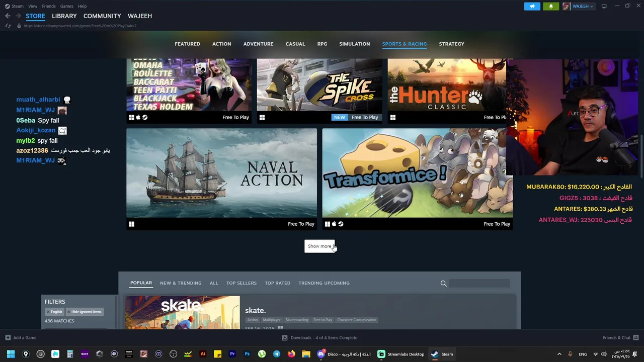Select the ACTION genre tab
Screen dimensions: 644x362
click(221, 44)
